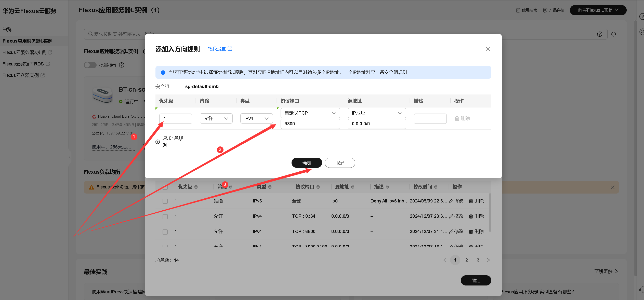
Task: Check the TCP : 6800 rule checkbox
Action: pyautogui.click(x=165, y=232)
